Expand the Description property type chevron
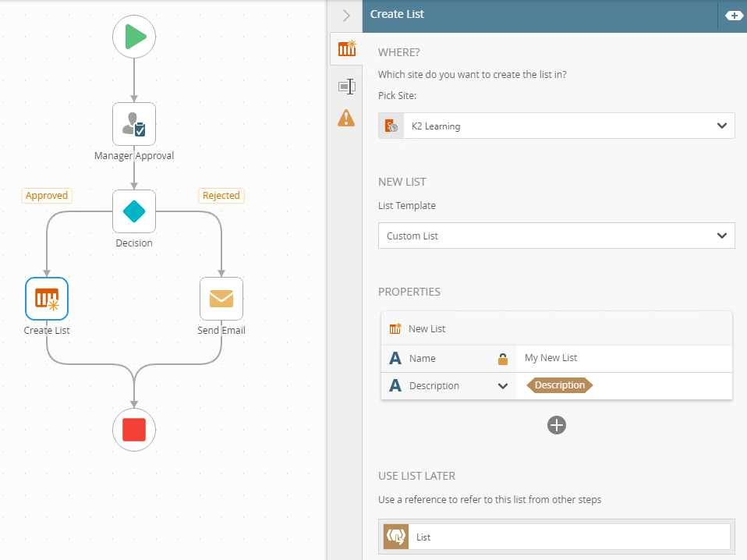Image resolution: width=747 pixels, height=560 pixels. tap(503, 386)
